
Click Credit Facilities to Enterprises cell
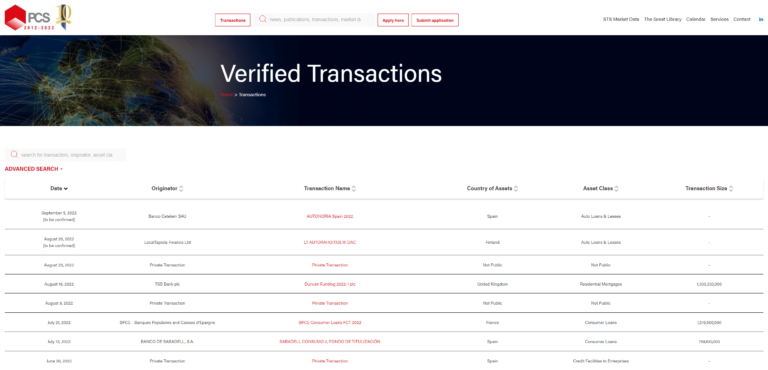600,361
